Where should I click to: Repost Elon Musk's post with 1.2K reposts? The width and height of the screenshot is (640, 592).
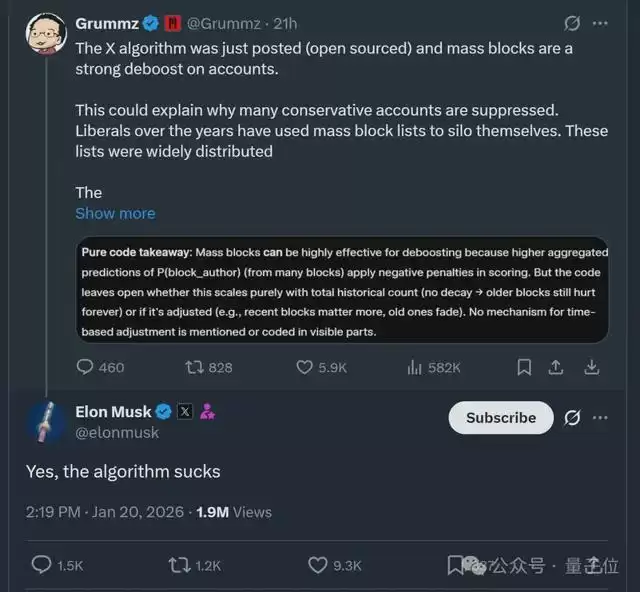(x=180, y=565)
